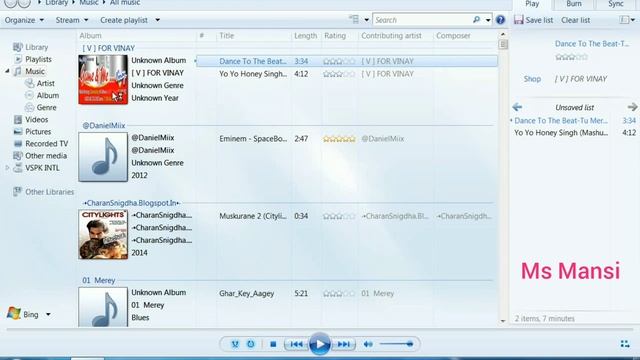This screenshot has width=640, height=360.
Task: Mute the sound with speaker icon
Action: tap(368, 344)
